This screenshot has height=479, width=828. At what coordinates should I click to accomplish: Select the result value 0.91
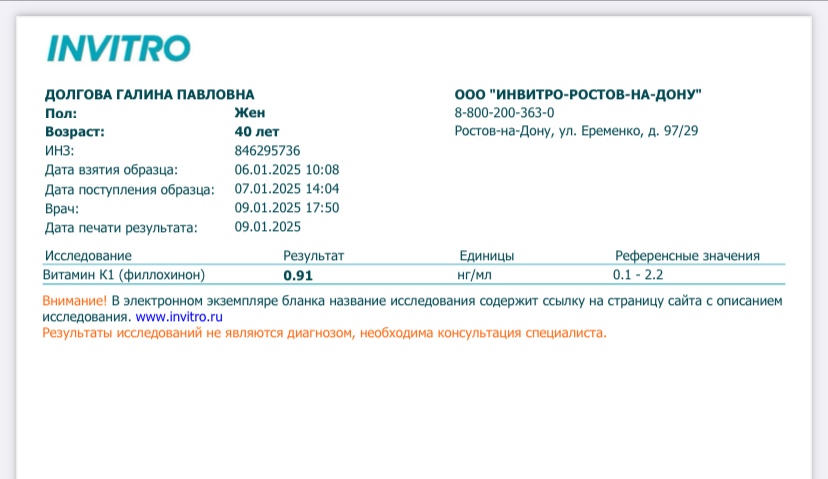pyautogui.click(x=298, y=276)
